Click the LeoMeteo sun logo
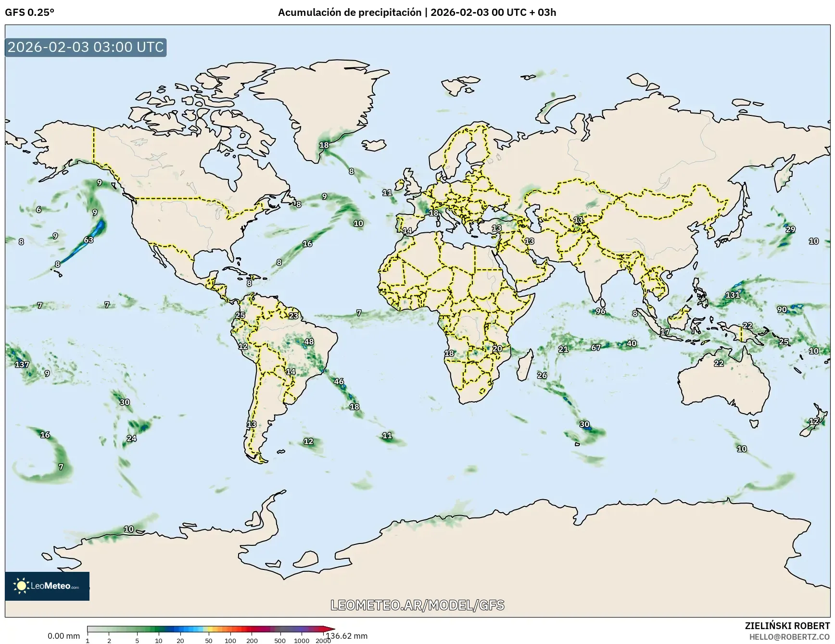 point(21,586)
